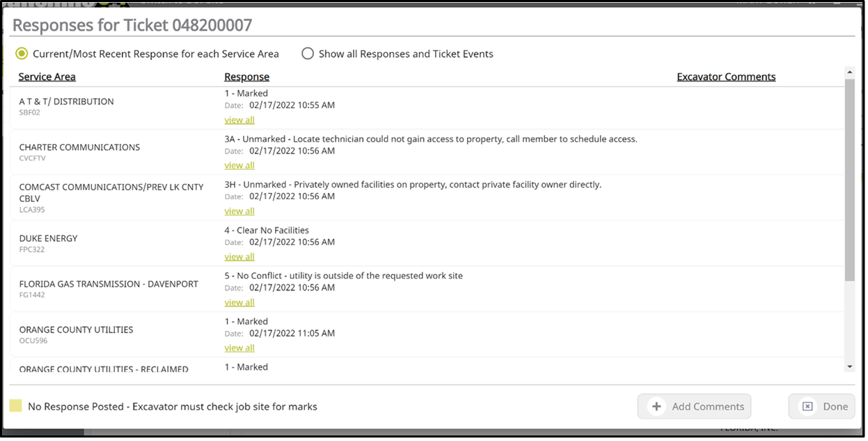
Task: Select the CHARTER COMMUNICATIONS service area
Action: [x=79, y=147]
